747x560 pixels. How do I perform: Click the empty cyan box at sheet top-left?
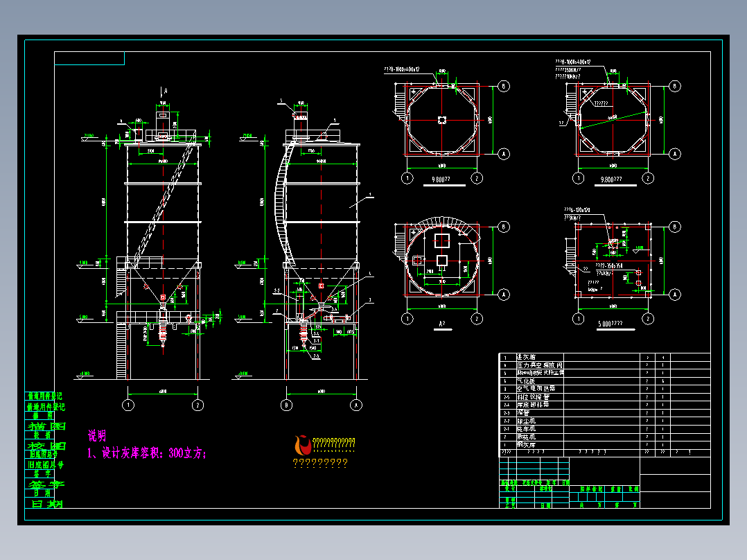pyautogui.click(x=89, y=58)
